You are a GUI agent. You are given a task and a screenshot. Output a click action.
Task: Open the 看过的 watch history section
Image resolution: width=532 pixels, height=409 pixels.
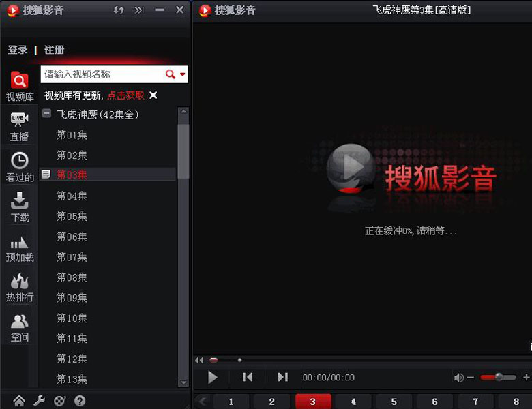pyautogui.click(x=19, y=167)
